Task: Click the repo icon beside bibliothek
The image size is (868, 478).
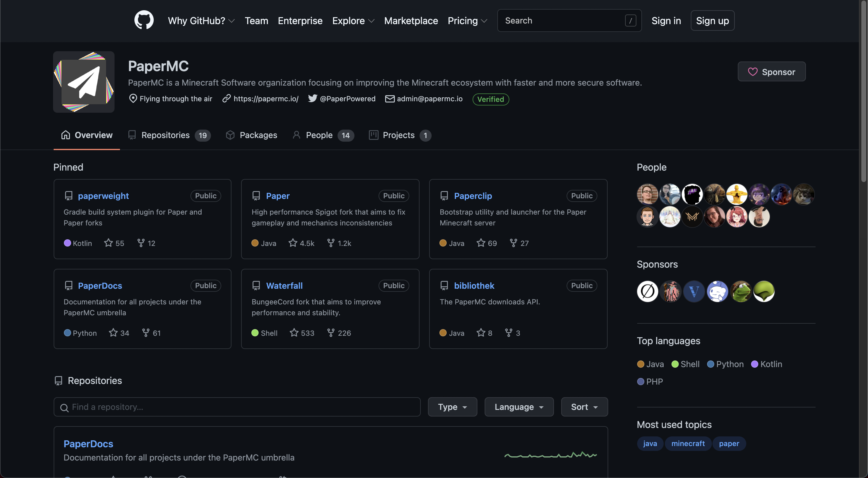Action: click(444, 286)
